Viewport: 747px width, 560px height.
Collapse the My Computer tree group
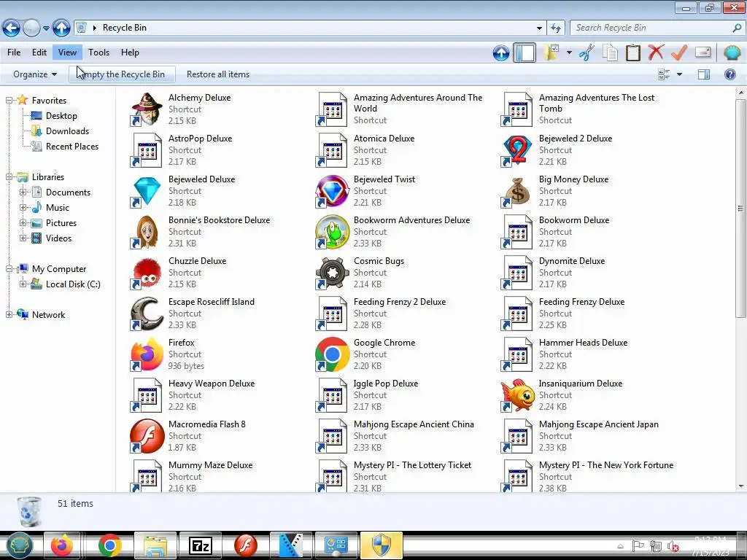[x=9, y=268]
